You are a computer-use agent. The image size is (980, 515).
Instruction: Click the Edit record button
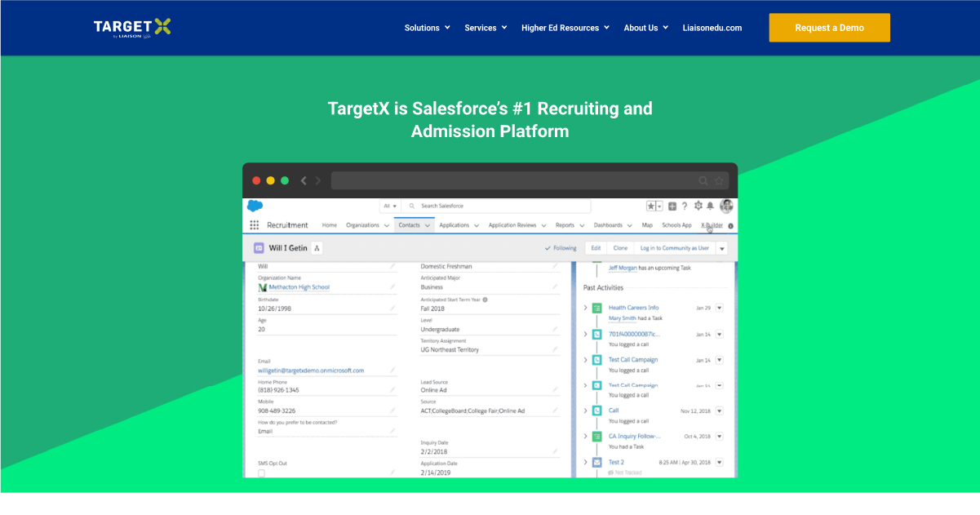596,248
